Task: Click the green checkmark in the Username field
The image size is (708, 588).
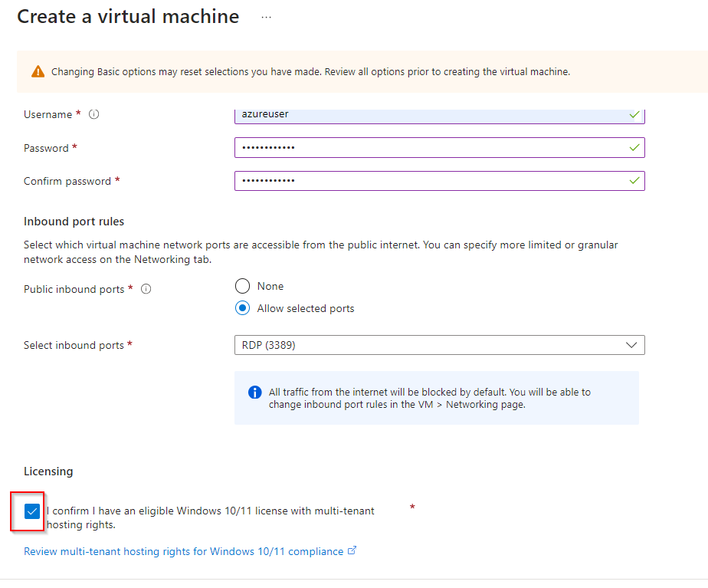Action: (634, 114)
